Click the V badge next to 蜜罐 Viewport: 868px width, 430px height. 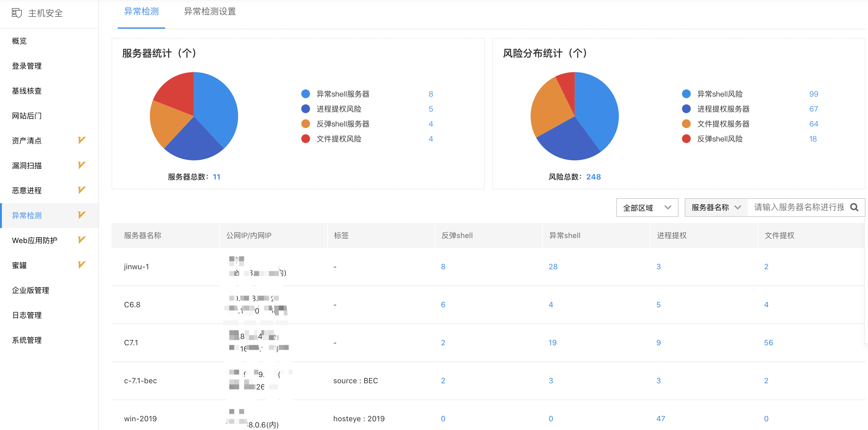82,265
